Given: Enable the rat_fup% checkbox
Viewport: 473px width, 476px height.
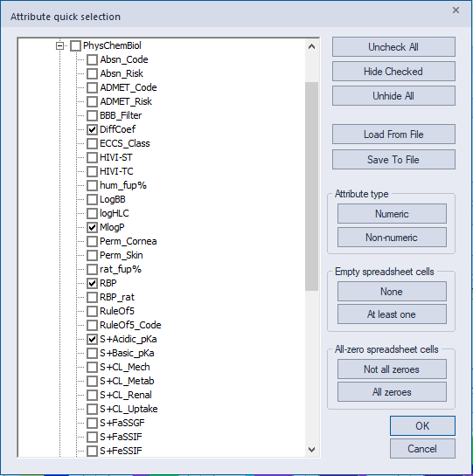Looking at the screenshot, I should click(x=92, y=269).
